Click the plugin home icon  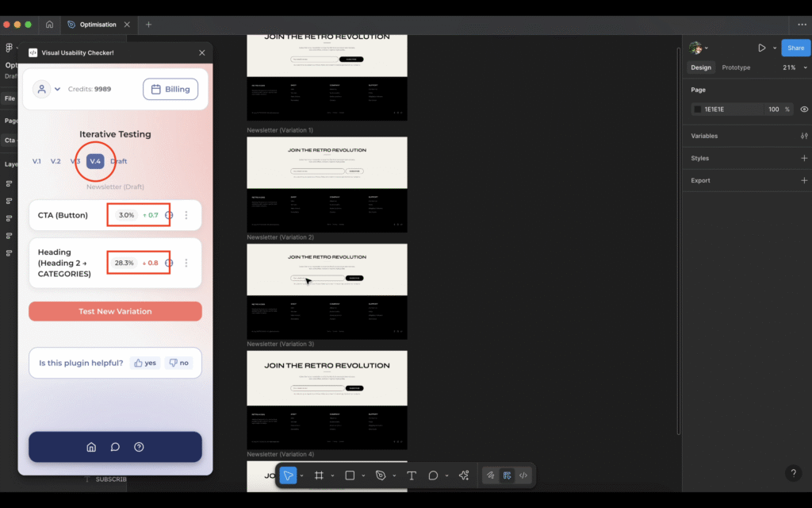click(x=91, y=447)
